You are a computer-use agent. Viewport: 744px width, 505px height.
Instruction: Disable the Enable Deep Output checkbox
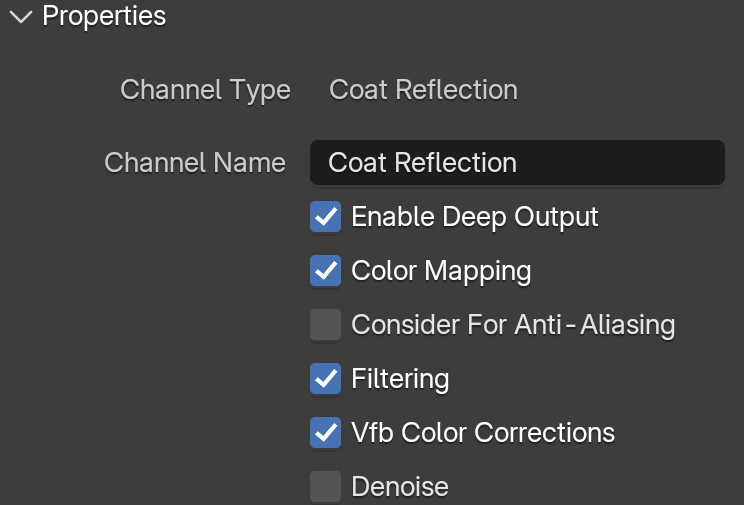326,217
